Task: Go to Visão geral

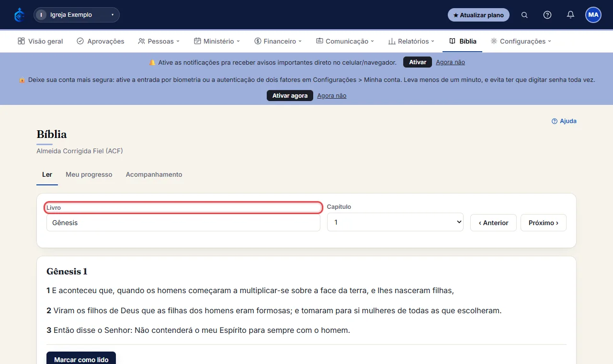Action: (40, 41)
